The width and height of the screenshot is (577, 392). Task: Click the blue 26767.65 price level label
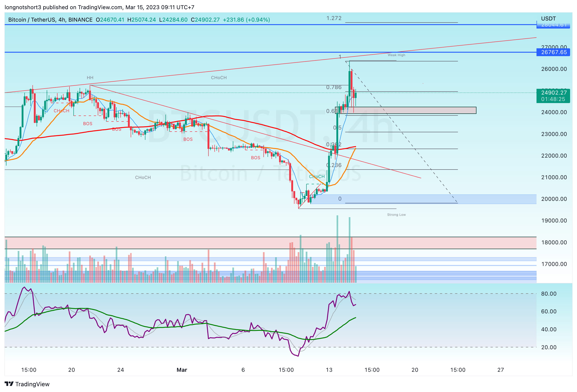553,52
